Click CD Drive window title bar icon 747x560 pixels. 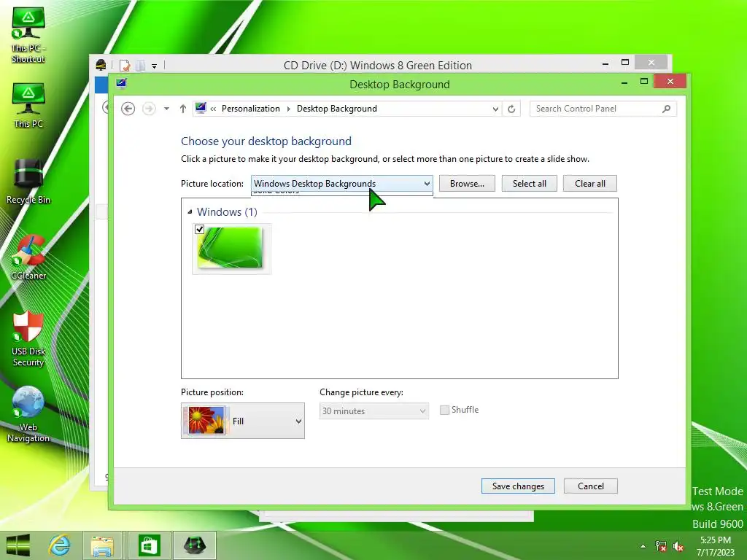[101, 65]
